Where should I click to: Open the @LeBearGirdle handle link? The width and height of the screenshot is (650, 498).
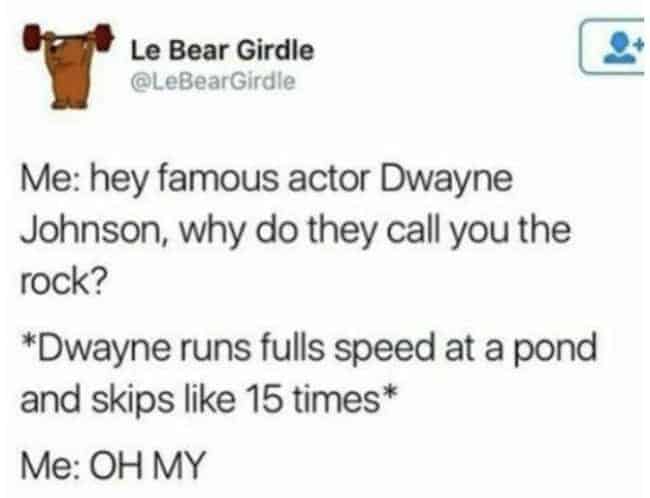click(213, 81)
